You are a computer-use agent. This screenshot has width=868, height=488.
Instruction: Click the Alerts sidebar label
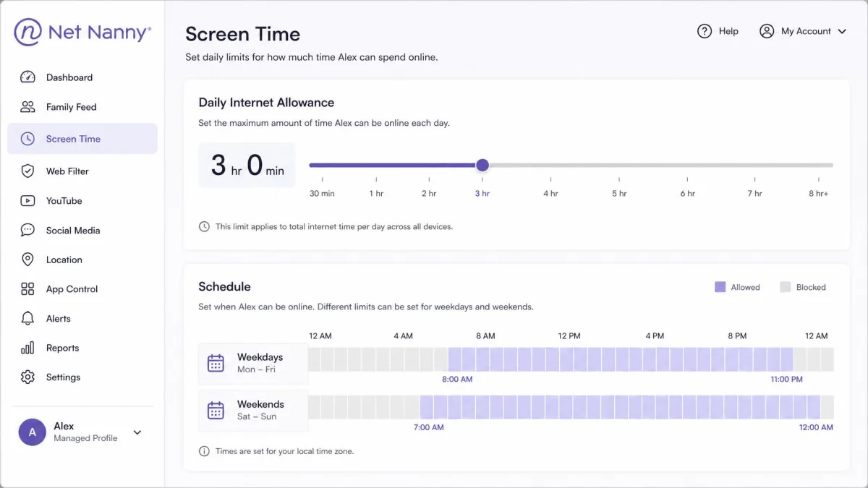(59, 318)
